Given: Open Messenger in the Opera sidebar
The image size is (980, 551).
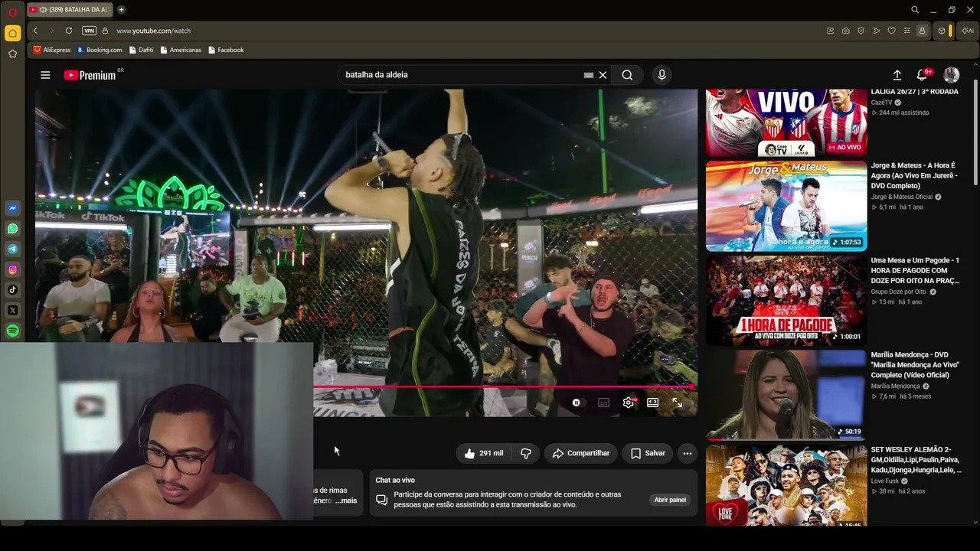Looking at the screenshot, I should pos(13,208).
